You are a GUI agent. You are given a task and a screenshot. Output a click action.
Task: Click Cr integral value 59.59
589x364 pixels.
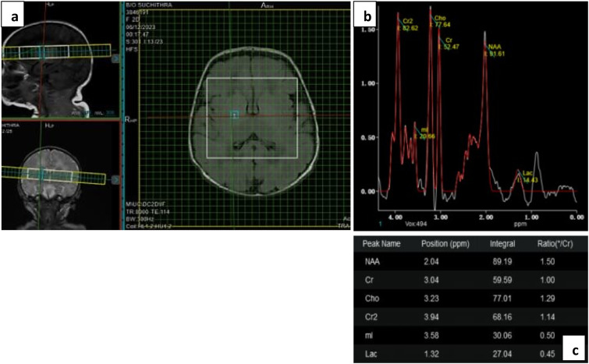[x=501, y=281]
